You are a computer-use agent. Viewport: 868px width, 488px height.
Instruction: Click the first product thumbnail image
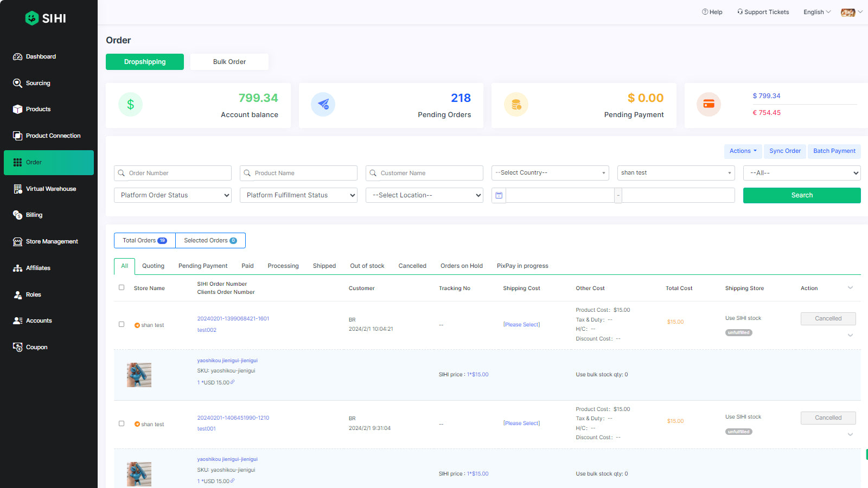click(139, 375)
